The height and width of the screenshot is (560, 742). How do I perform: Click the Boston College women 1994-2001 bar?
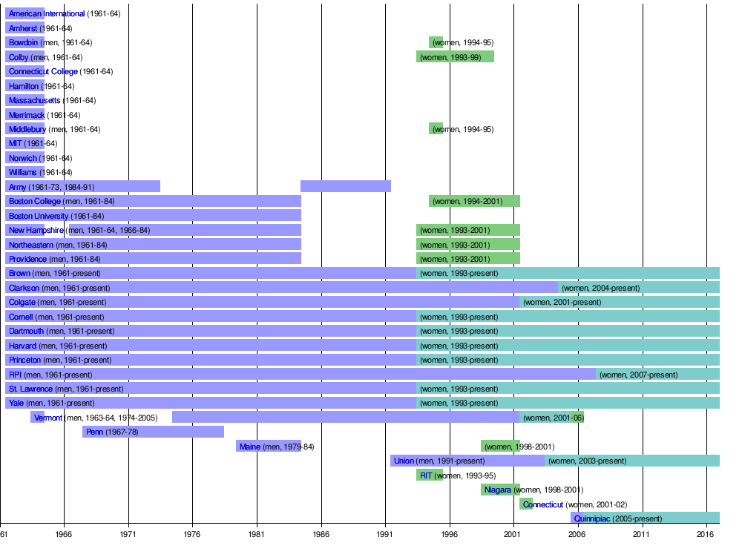pos(474,201)
